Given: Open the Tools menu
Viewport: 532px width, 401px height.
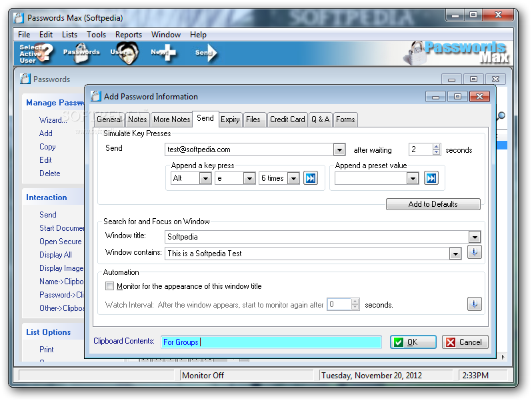Looking at the screenshot, I should pos(97,35).
